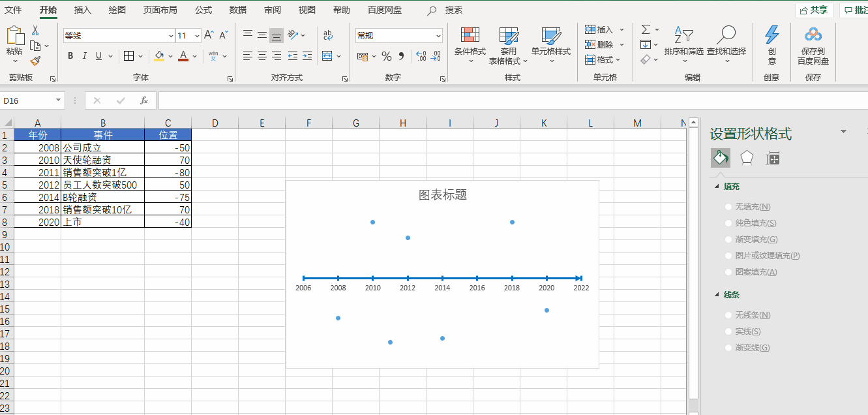Click the Increase Indent icon
Image resolution: width=868 pixels, height=415 pixels.
click(307, 56)
